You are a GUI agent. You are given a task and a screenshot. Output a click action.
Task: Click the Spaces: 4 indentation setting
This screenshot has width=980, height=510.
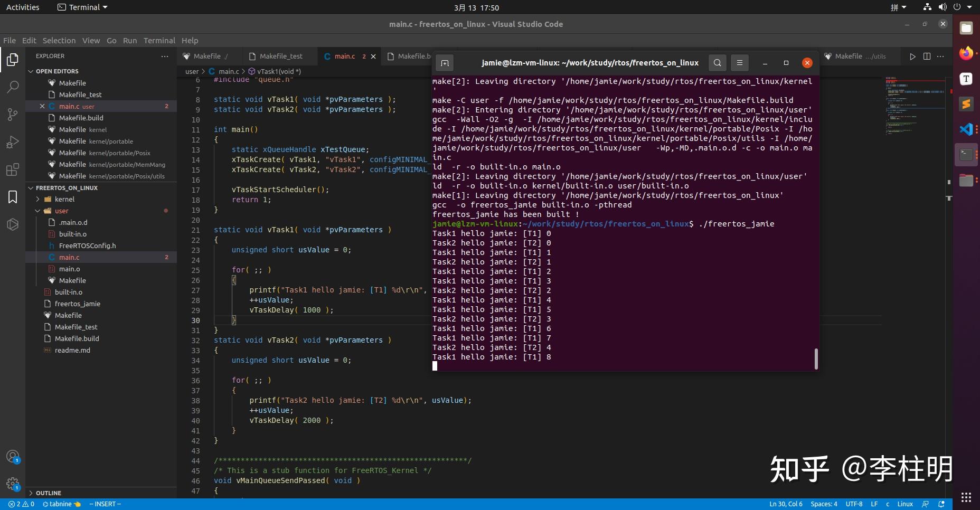pyautogui.click(x=824, y=504)
